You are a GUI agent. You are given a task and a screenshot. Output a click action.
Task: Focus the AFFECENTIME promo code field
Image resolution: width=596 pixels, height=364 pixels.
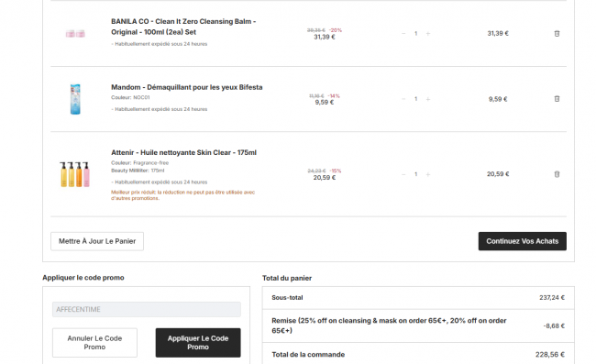point(147,309)
